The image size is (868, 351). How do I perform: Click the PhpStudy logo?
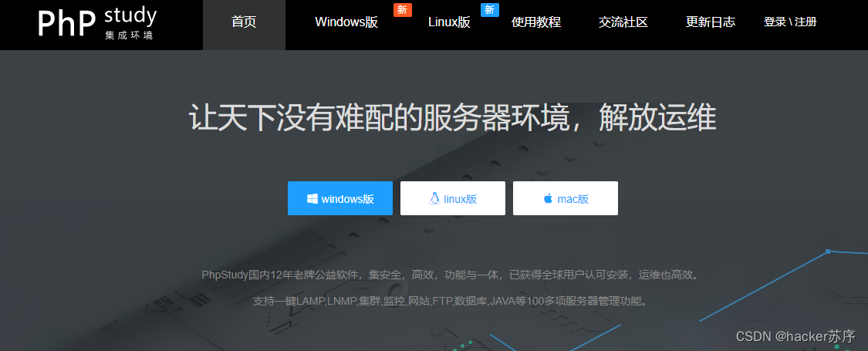pyautogui.click(x=97, y=22)
